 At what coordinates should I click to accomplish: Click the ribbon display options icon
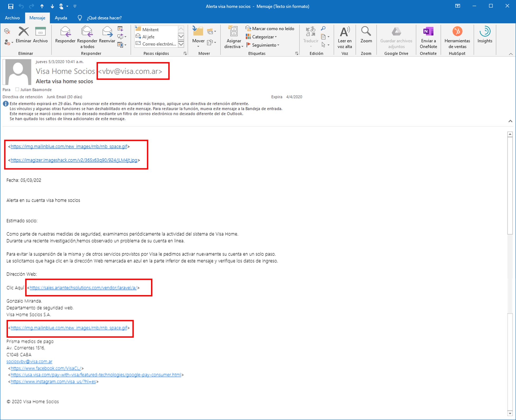click(458, 6)
